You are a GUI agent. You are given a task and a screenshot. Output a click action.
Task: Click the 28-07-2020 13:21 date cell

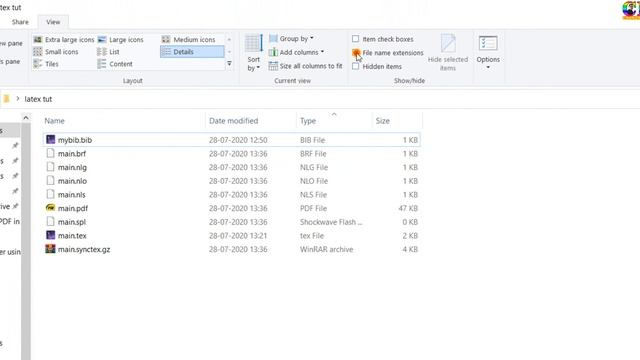(238, 236)
